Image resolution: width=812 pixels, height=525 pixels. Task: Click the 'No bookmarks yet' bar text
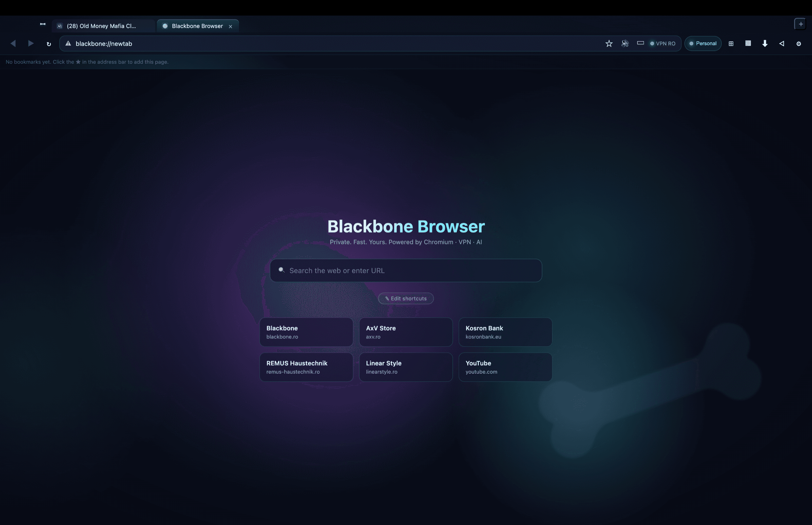(x=87, y=62)
